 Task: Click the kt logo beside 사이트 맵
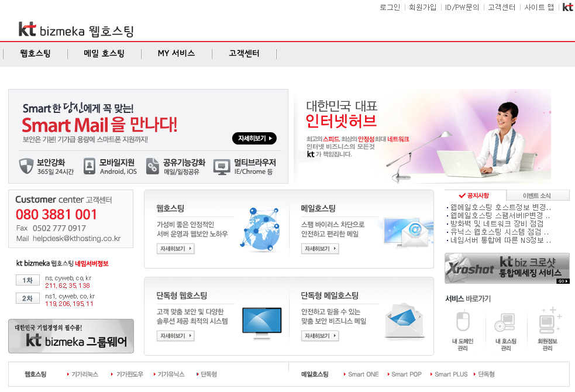(x=567, y=7)
